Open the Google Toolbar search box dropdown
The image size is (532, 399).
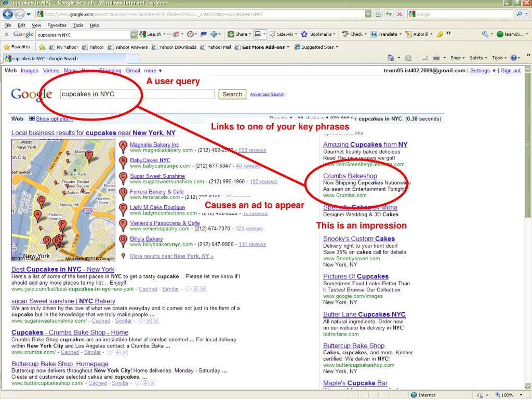(134, 35)
